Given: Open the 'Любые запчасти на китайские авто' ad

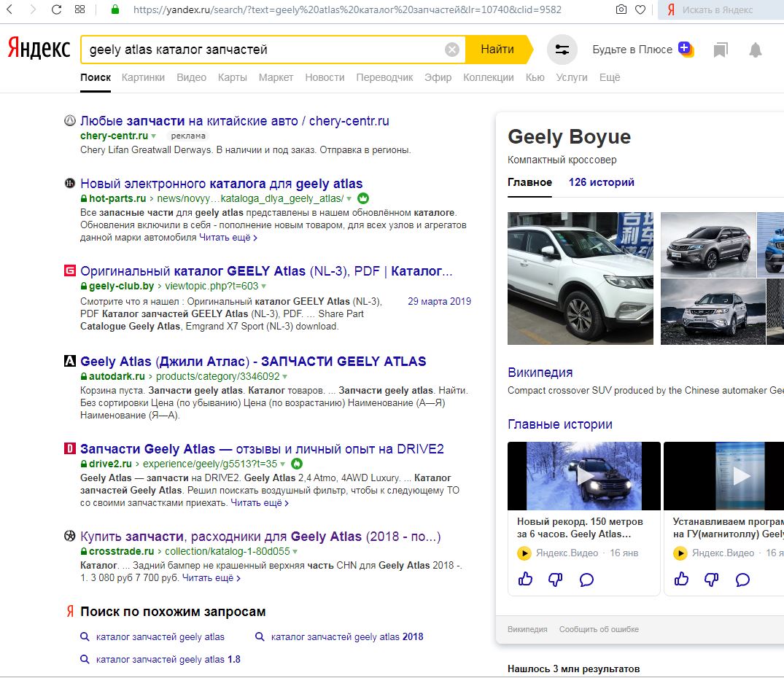Looking at the screenshot, I should pyautogui.click(x=235, y=121).
